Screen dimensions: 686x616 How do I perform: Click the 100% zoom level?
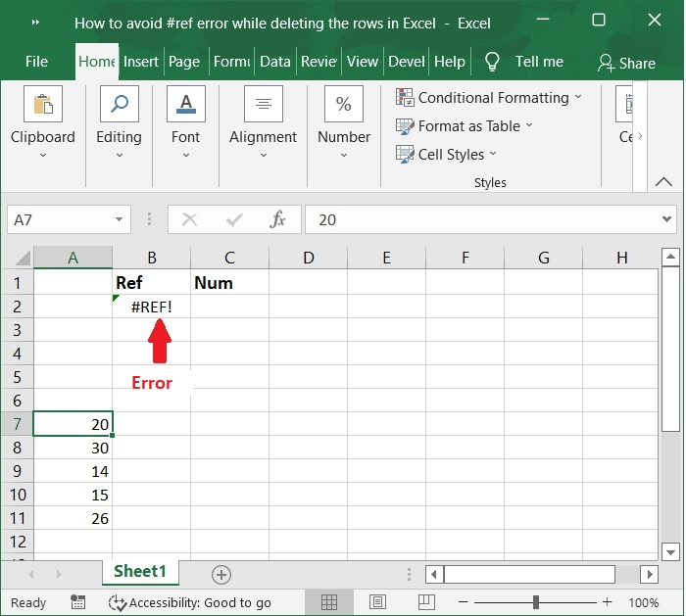643,603
